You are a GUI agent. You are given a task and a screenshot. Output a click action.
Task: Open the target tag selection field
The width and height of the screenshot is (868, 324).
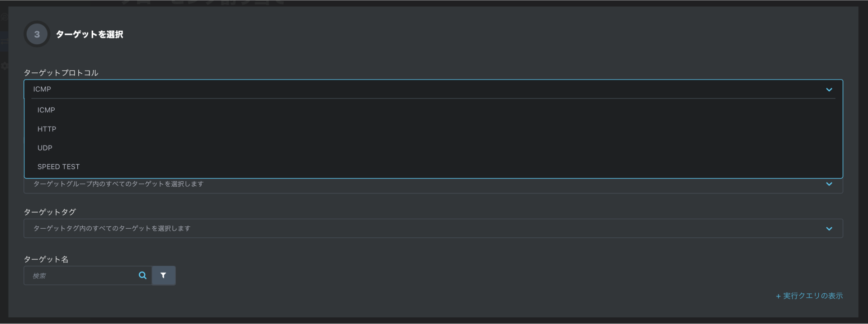(433, 229)
